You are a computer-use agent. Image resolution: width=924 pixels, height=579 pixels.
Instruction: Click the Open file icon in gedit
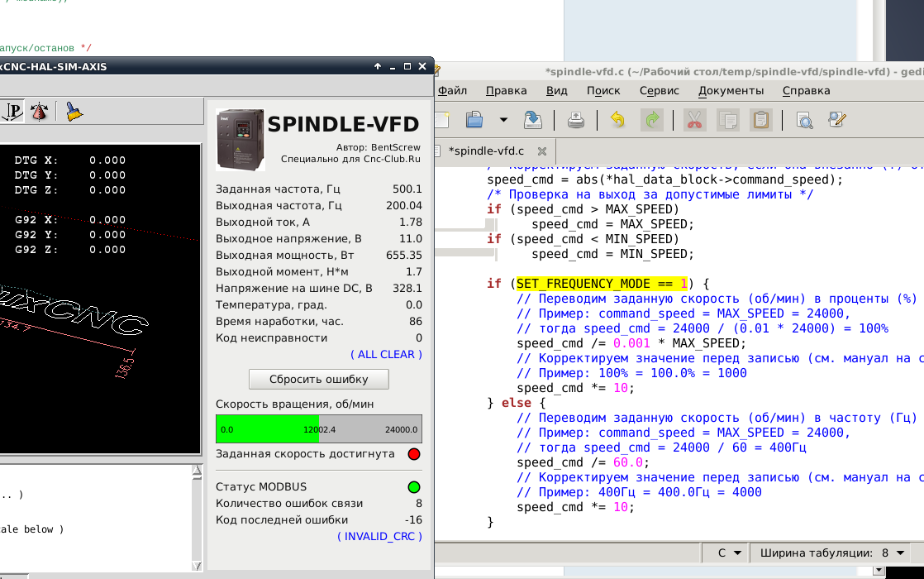coord(474,120)
